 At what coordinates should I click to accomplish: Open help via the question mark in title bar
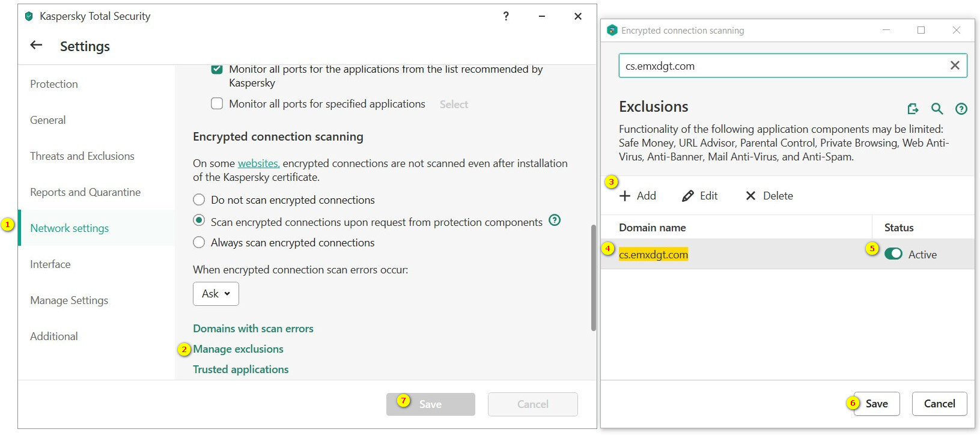(x=506, y=16)
